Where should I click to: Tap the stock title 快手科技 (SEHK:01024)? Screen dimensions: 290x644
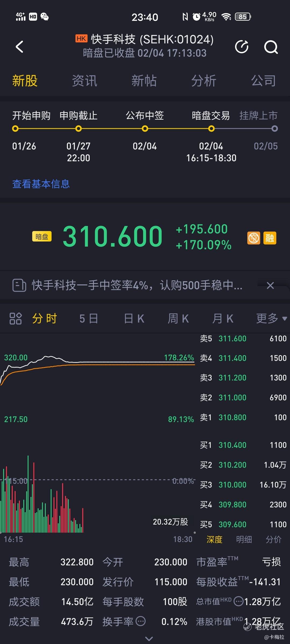(152, 39)
